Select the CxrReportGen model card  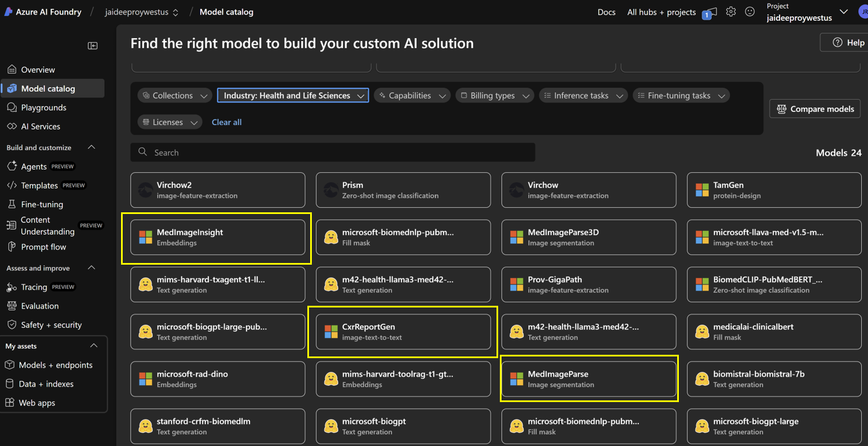(403, 332)
